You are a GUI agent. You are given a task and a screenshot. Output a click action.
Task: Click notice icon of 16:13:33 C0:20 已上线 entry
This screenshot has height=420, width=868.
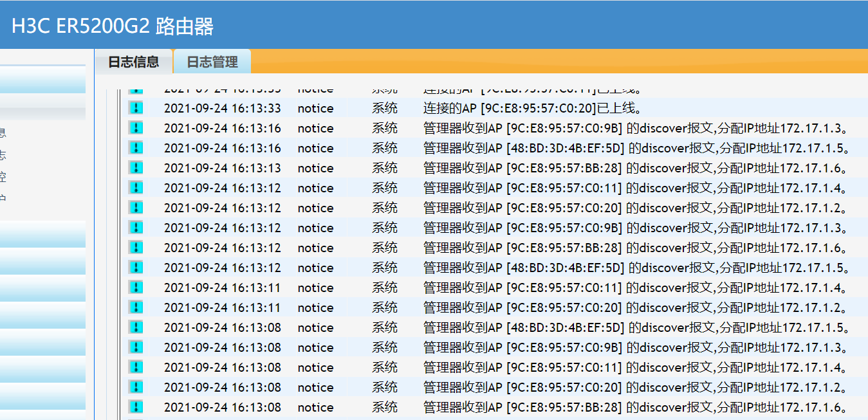pos(135,107)
